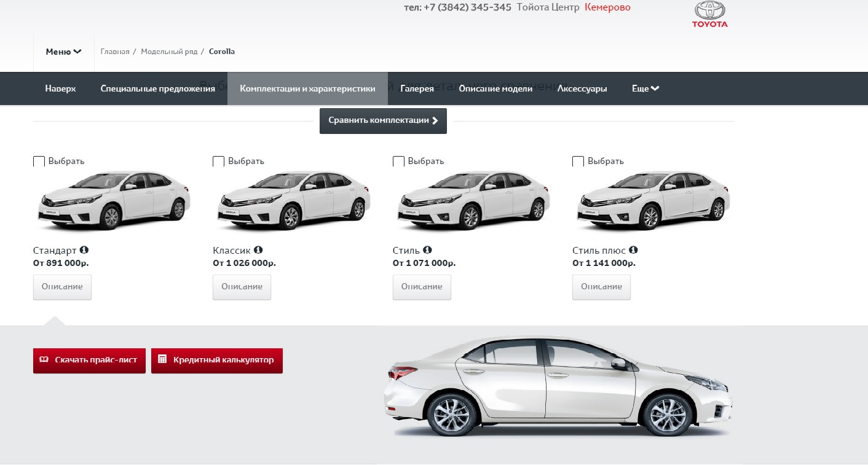Open Описание for Классик trim
868x465 pixels.
click(x=242, y=287)
